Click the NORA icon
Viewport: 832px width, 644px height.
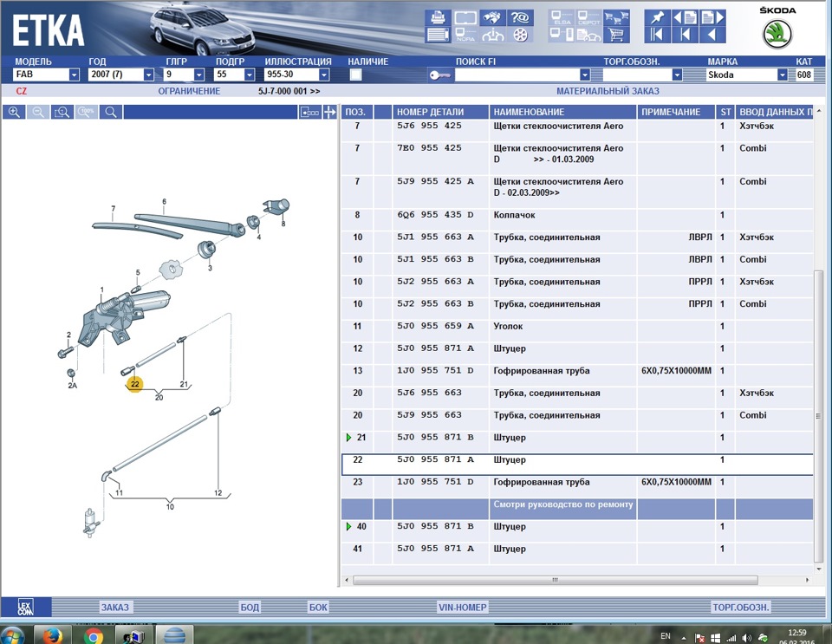(465, 35)
